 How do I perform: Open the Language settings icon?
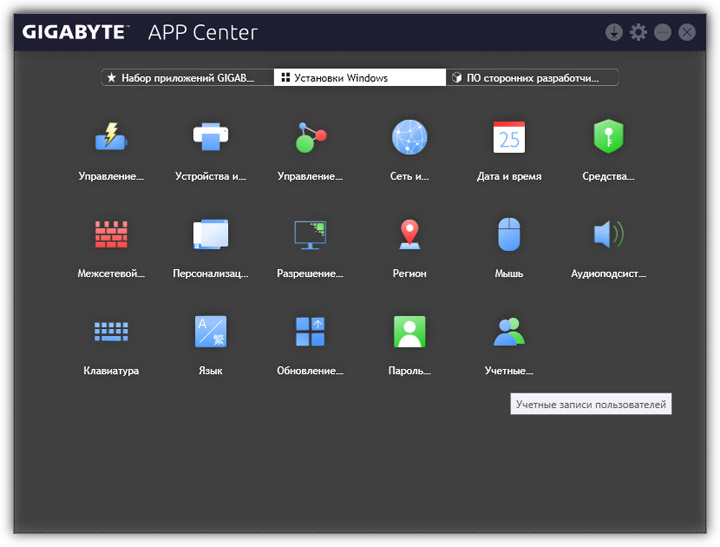coord(210,331)
